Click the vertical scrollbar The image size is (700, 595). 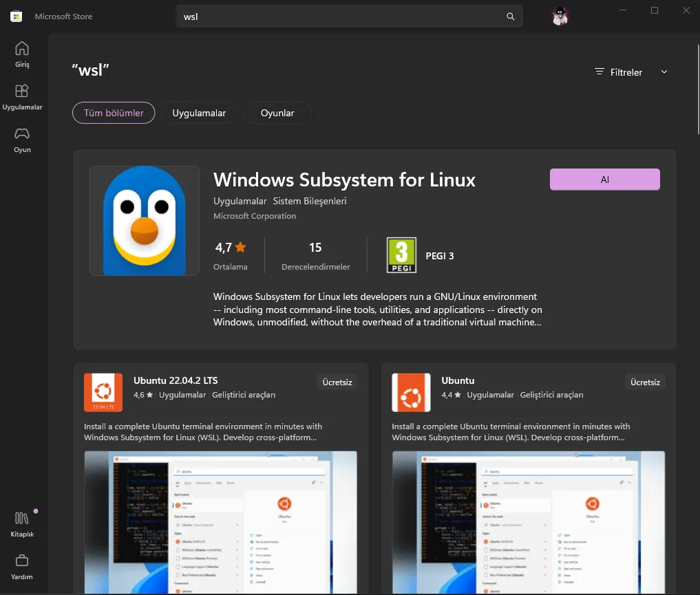(x=698, y=89)
